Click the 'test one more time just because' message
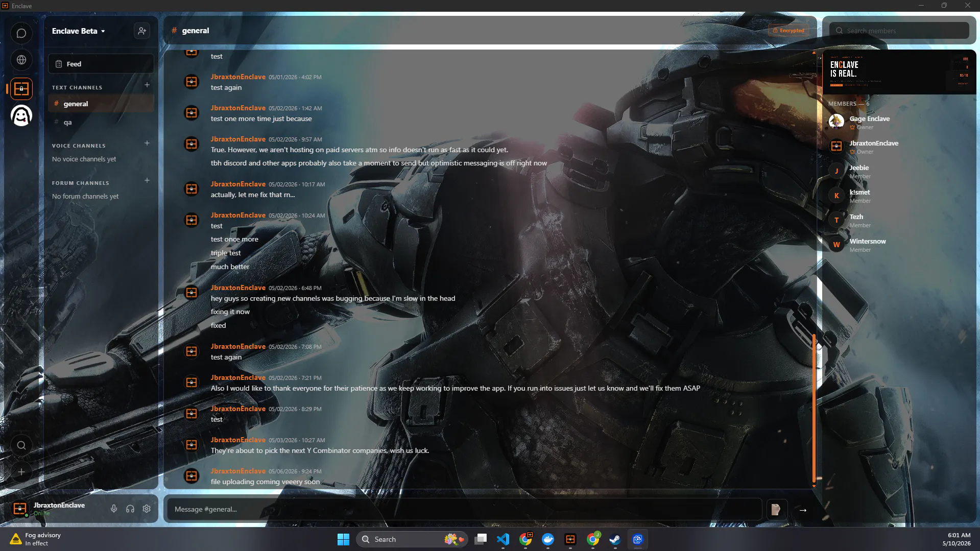The height and width of the screenshot is (551, 980). pos(261,118)
